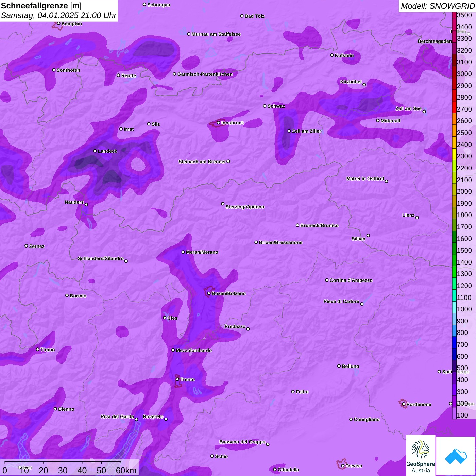Pick the Kufstein location marker dot

click(332, 55)
